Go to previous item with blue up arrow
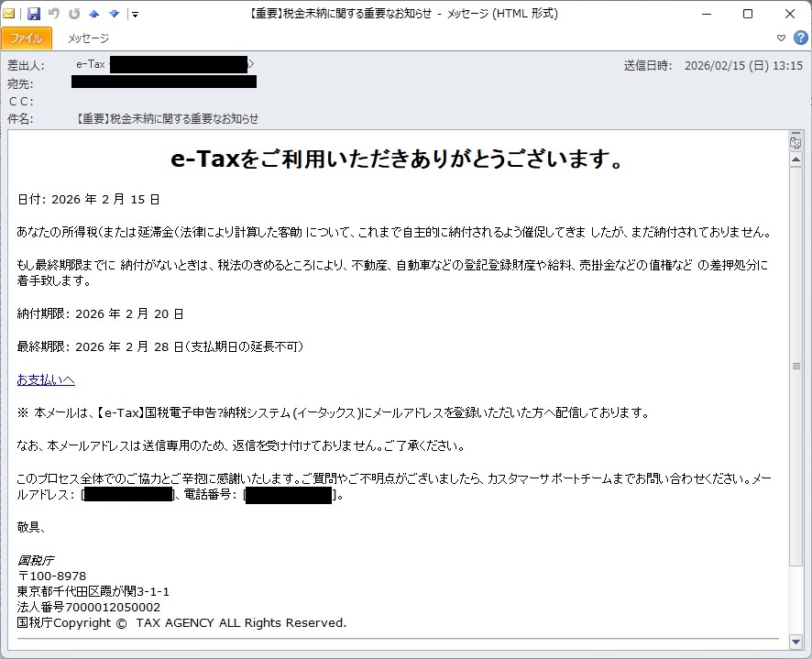The height and width of the screenshot is (659, 812). pos(94,14)
